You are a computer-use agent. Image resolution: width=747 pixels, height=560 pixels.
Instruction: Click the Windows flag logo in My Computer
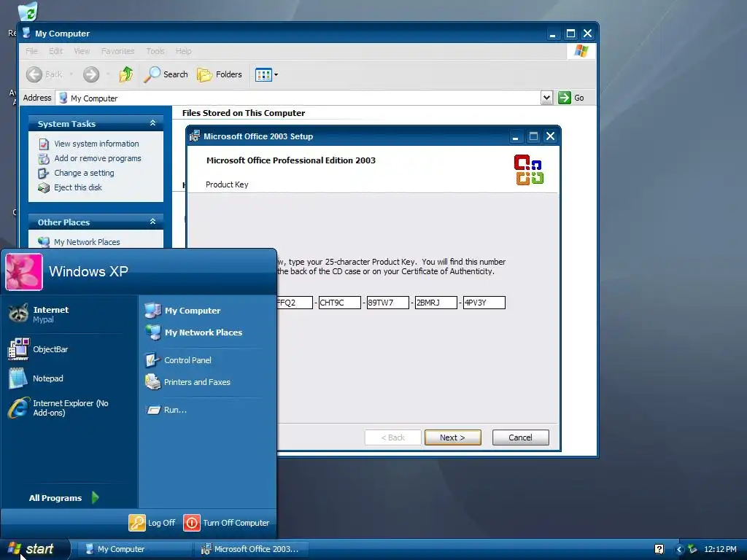[581, 51]
